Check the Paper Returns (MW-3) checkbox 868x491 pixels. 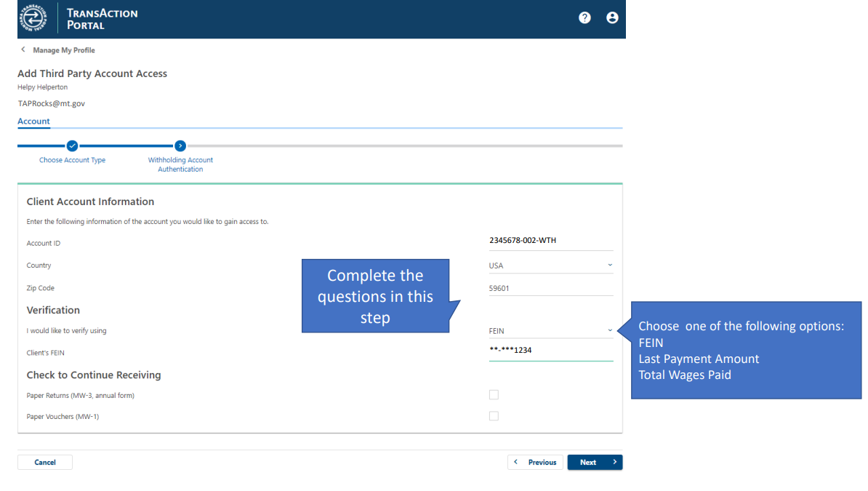click(494, 395)
